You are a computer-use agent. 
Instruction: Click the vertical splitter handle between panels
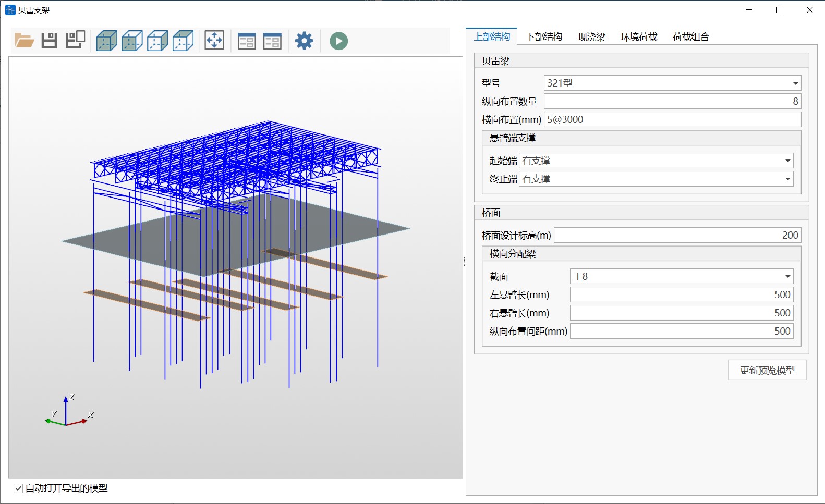[464, 262]
